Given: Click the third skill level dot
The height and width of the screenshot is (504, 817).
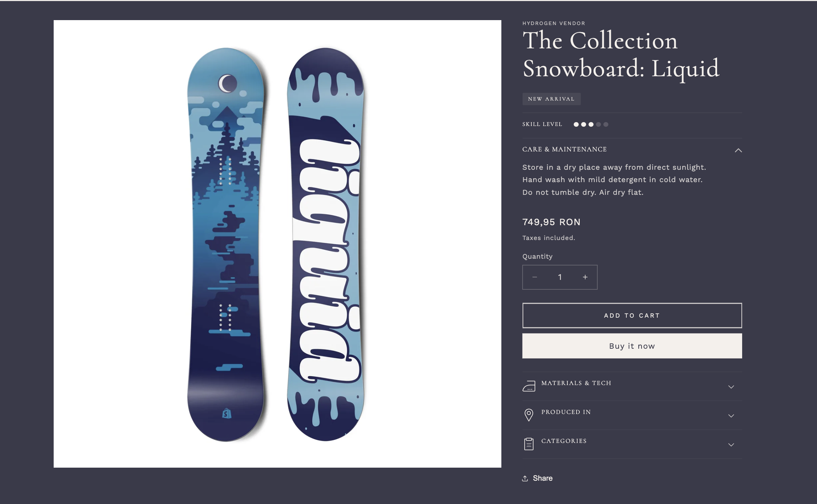Looking at the screenshot, I should click(x=591, y=124).
